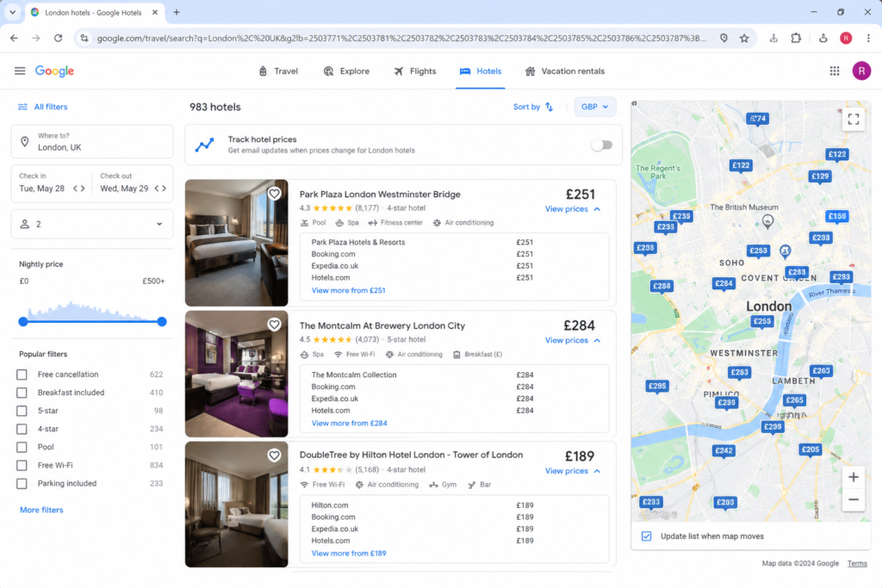Viewport: 882px width, 588px height.
Task: Check the Free Wi-Fi filter
Action: (22, 466)
